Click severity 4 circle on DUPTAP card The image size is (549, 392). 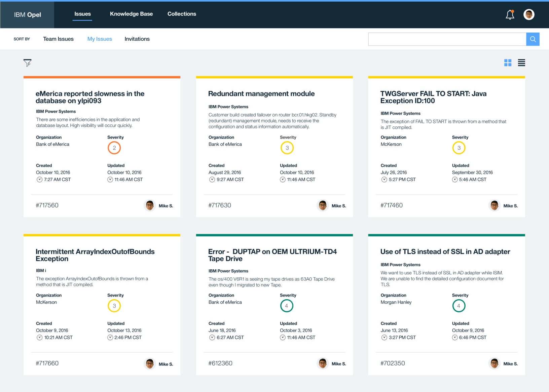pos(287,306)
